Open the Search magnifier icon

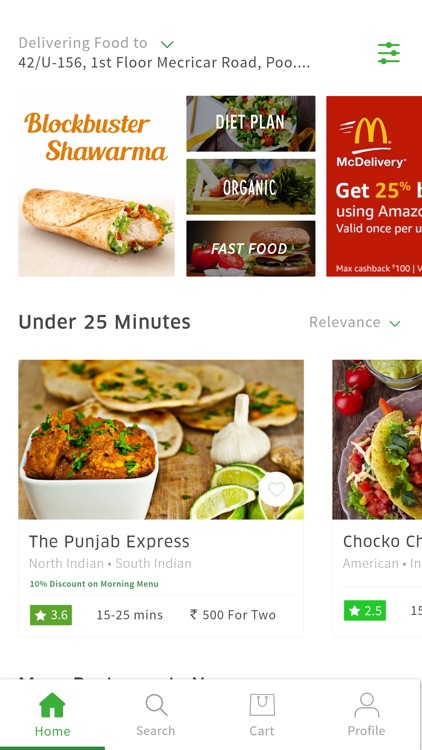pos(156,705)
